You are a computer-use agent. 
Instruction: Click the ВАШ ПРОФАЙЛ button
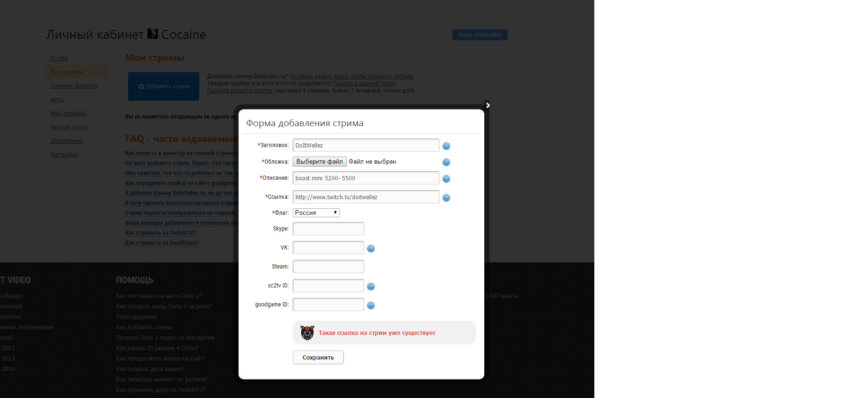tap(480, 35)
